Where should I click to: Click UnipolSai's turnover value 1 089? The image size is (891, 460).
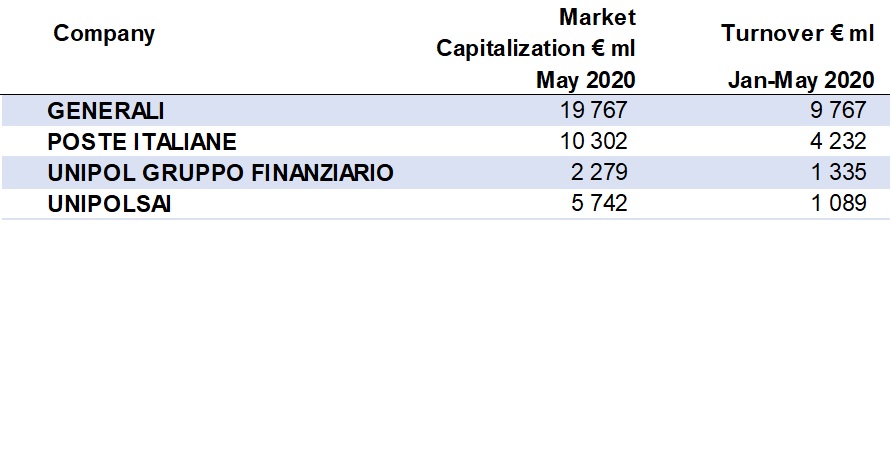tap(838, 204)
